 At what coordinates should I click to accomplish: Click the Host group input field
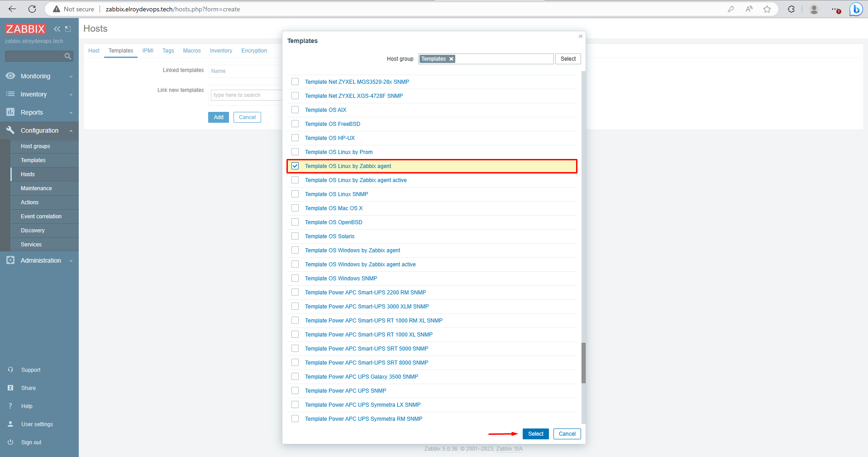pos(486,59)
